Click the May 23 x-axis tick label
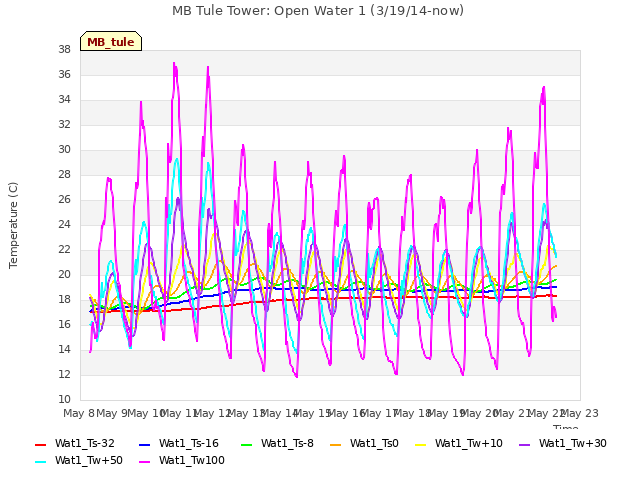The height and width of the screenshot is (480, 640). (x=580, y=413)
